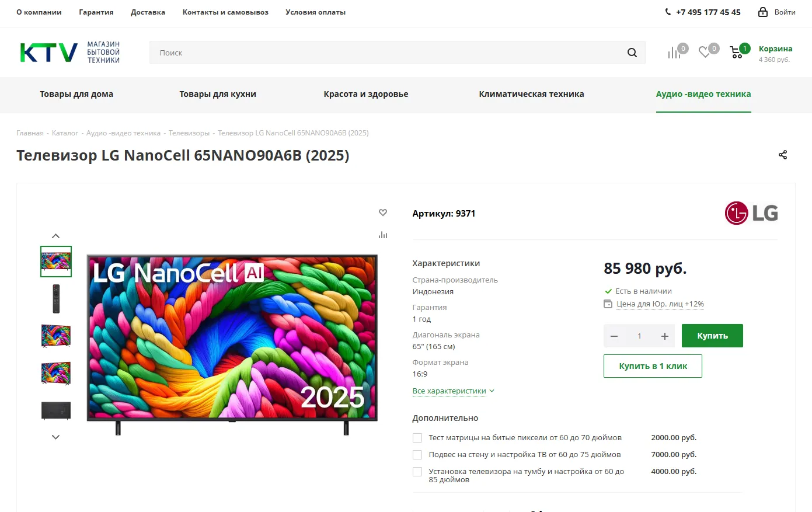
Task: Click the green Купить button
Action: point(712,336)
